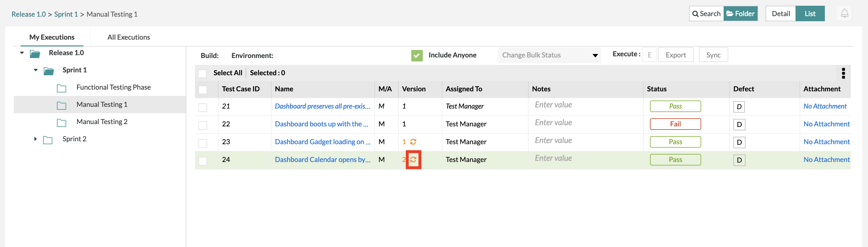Click sync icon for test case 24

tap(413, 159)
